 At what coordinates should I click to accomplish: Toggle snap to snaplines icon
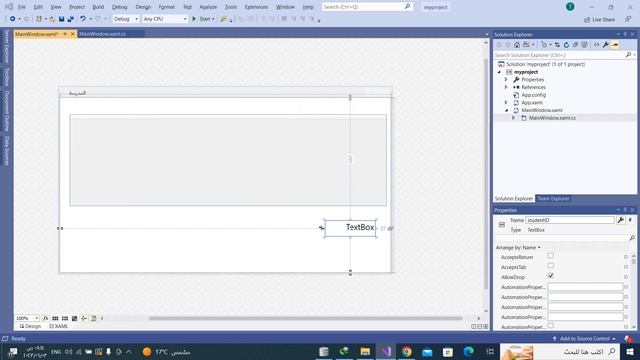coord(84,318)
